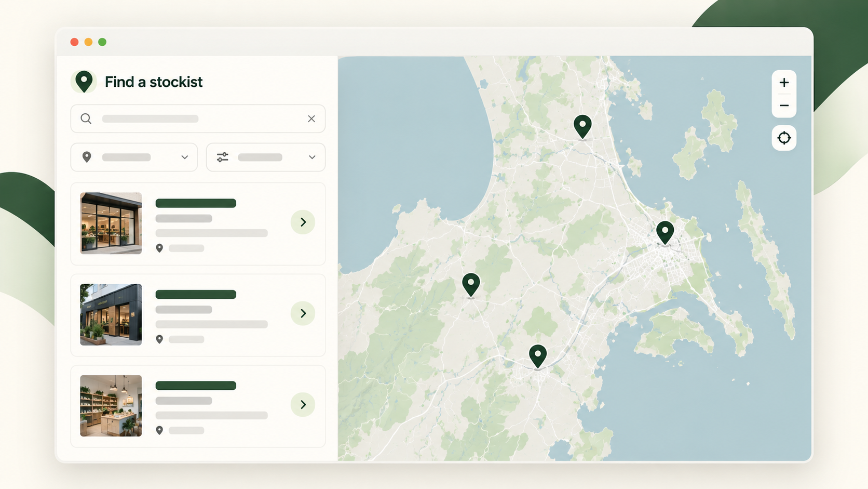Click the "Find a stockist" heading
Screen dimensions: 868x489
(154, 82)
